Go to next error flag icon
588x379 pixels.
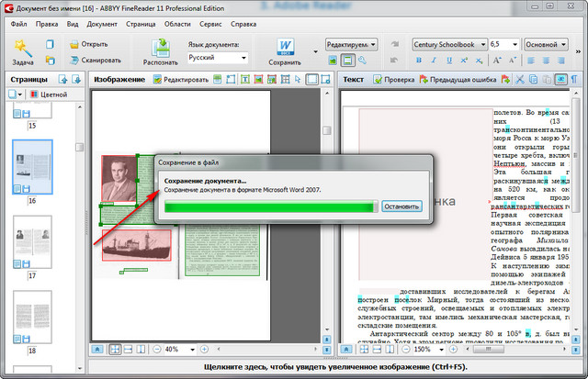(x=505, y=80)
